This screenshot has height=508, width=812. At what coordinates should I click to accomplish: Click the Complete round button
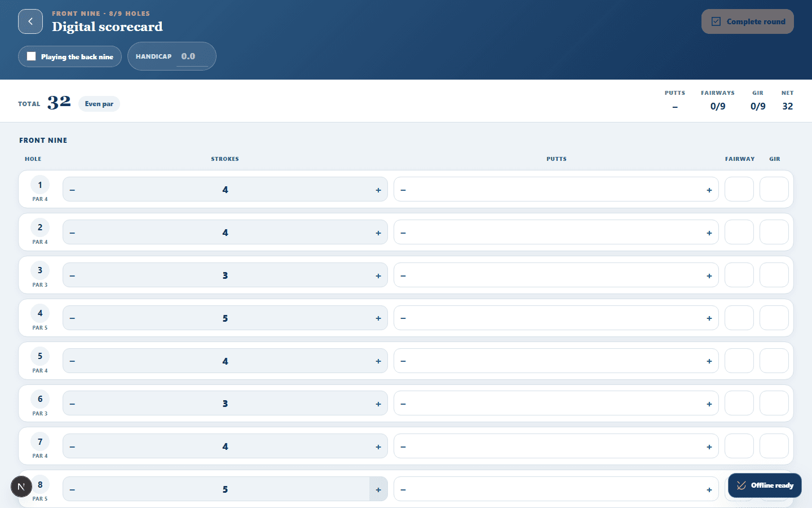747,21
